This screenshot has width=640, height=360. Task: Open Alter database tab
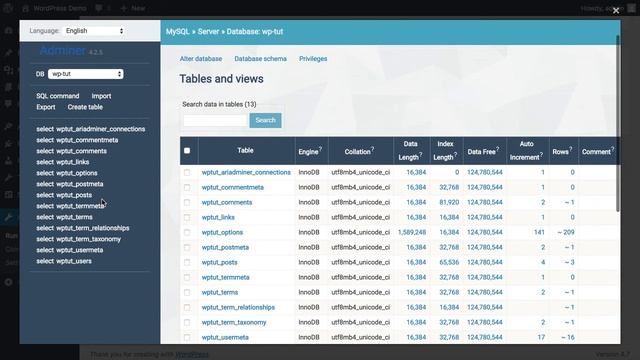[x=201, y=59]
